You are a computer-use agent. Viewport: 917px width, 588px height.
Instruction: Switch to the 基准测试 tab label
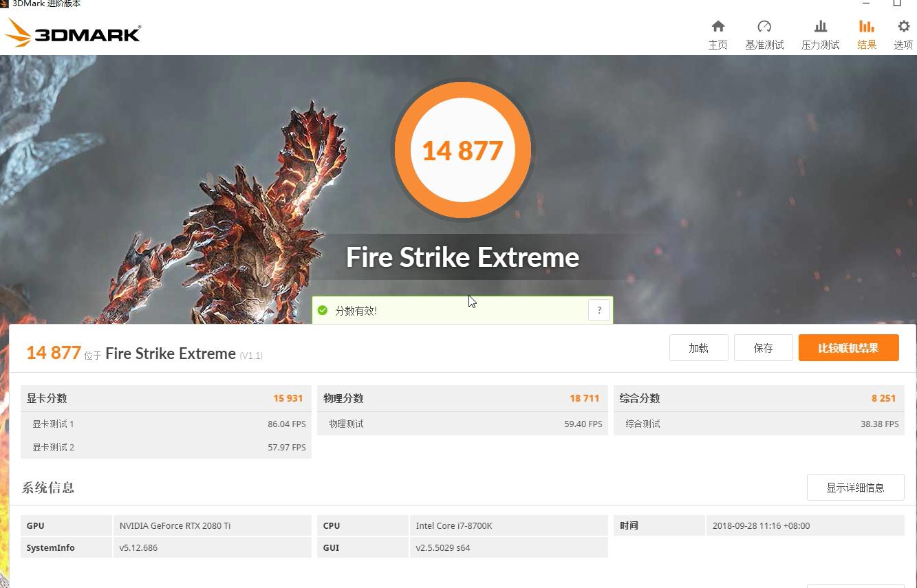pos(764,45)
